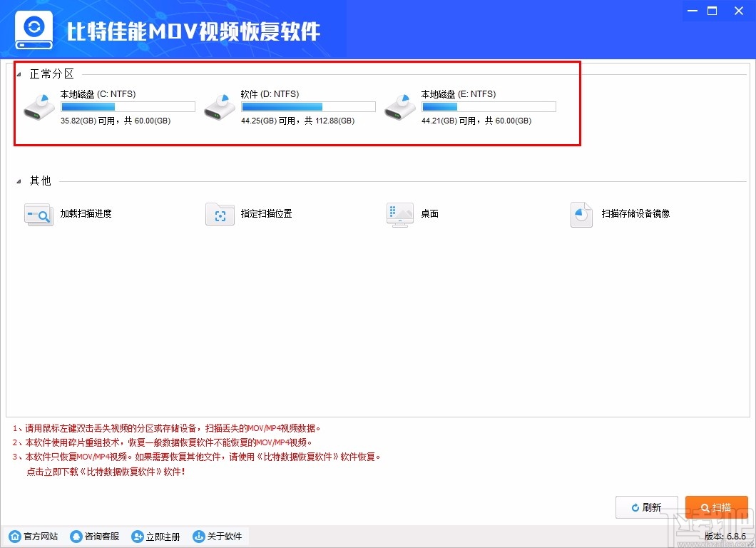
Task: Select the E drive disk icon
Action: 399,106
